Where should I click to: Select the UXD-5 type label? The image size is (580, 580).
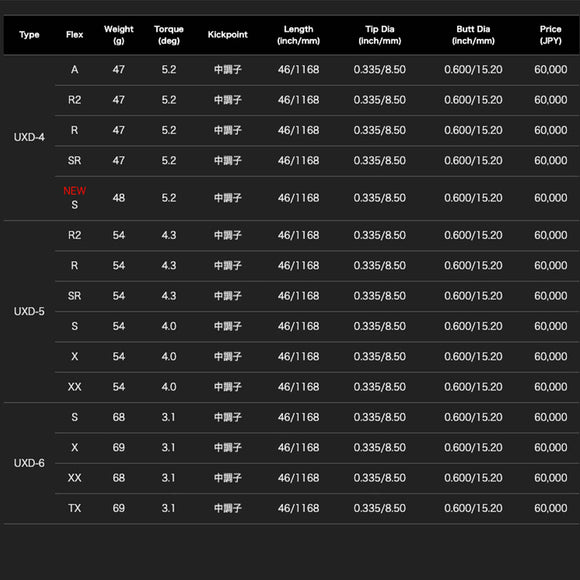coord(29,311)
